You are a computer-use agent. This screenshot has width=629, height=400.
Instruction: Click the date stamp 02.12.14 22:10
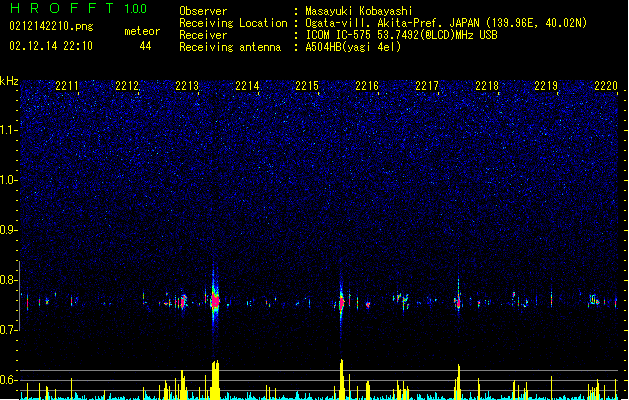click(51, 46)
